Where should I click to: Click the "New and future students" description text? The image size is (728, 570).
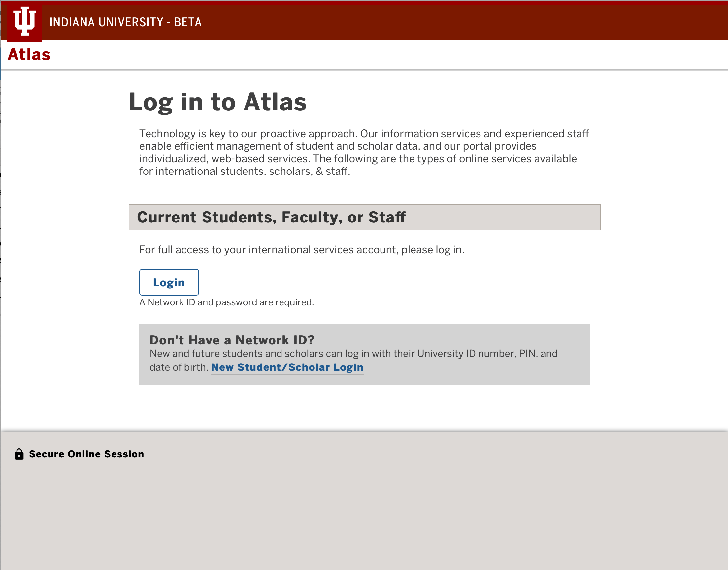(353, 353)
